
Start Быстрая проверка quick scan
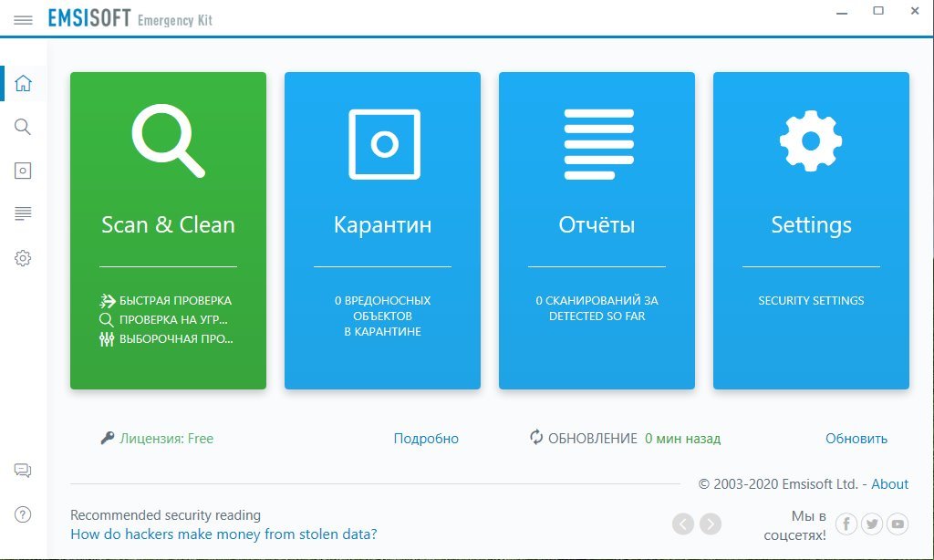point(175,300)
